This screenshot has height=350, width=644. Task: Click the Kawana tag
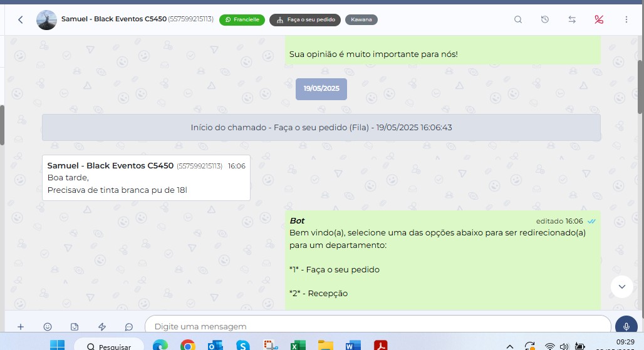click(x=361, y=19)
